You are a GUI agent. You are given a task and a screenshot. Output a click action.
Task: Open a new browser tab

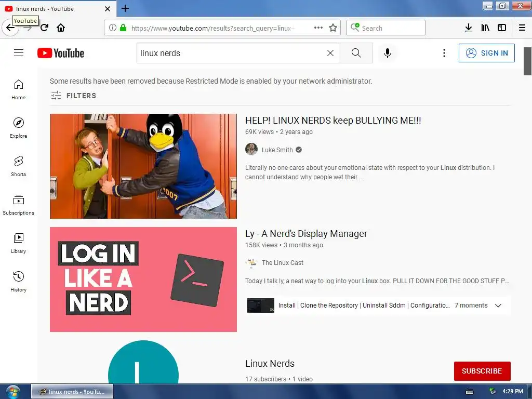[x=125, y=8]
